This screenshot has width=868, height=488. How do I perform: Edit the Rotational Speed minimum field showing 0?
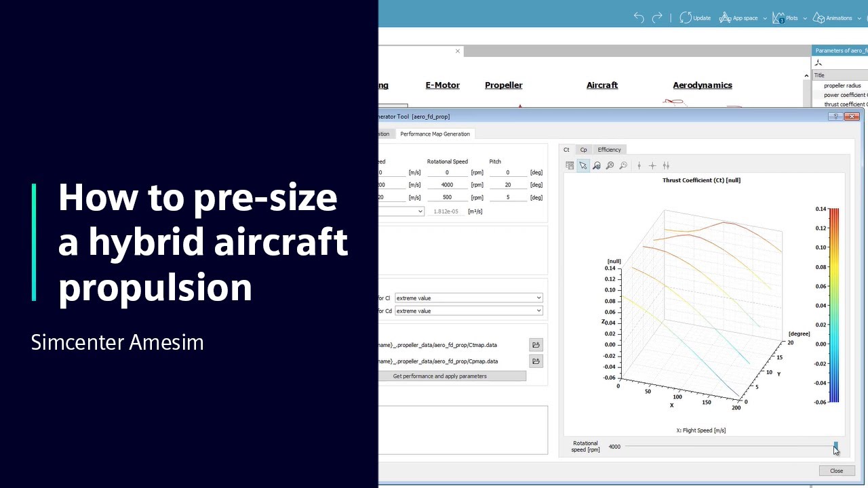click(x=447, y=173)
